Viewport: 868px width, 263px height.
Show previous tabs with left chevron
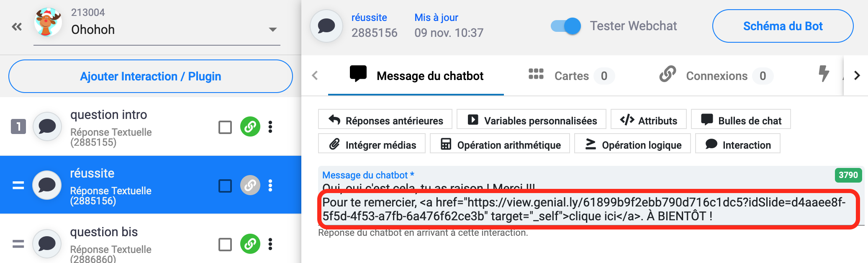click(315, 75)
